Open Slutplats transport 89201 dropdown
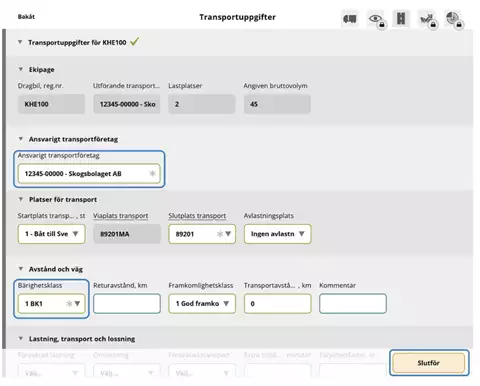Image resolution: width=480 pixels, height=386 pixels. (x=202, y=234)
